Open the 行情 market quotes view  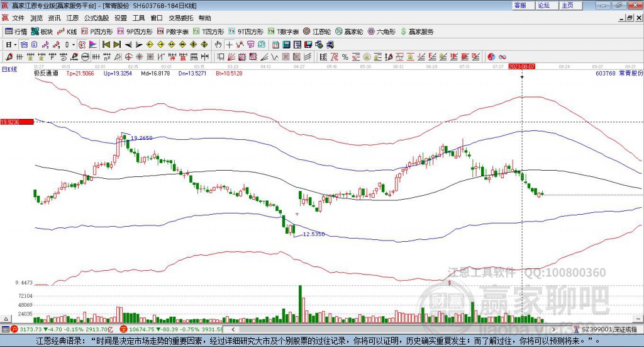click(16, 31)
